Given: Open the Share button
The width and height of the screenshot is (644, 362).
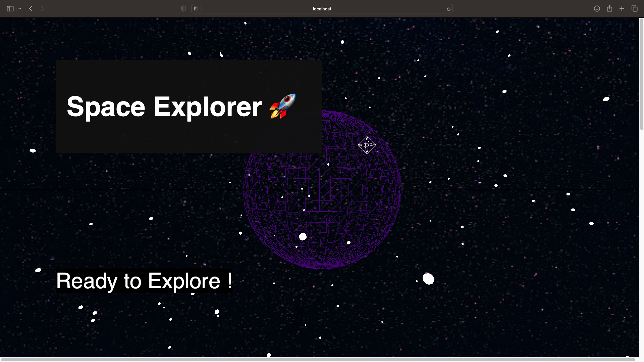Looking at the screenshot, I should click(x=609, y=8).
